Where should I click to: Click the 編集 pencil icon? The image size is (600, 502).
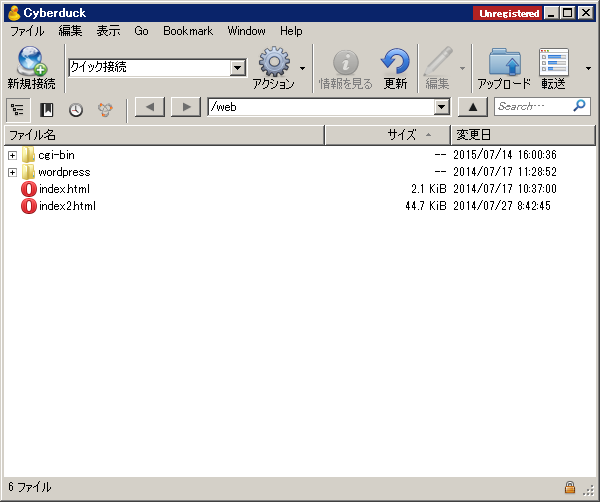pyautogui.click(x=439, y=61)
